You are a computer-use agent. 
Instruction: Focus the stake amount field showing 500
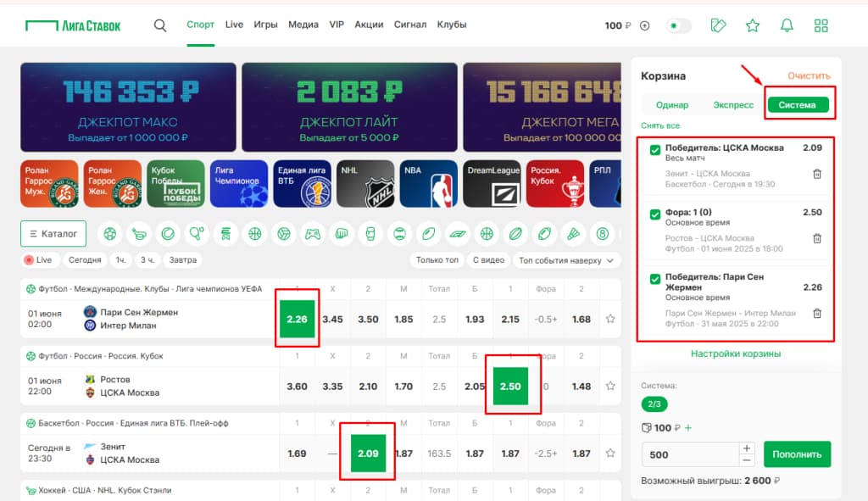(x=691, y=454)
